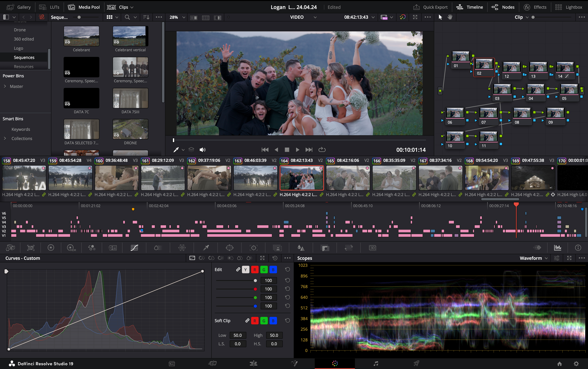The image size is (588, 369).
Task: Open the Magic Mask palette
Action: 277,248
